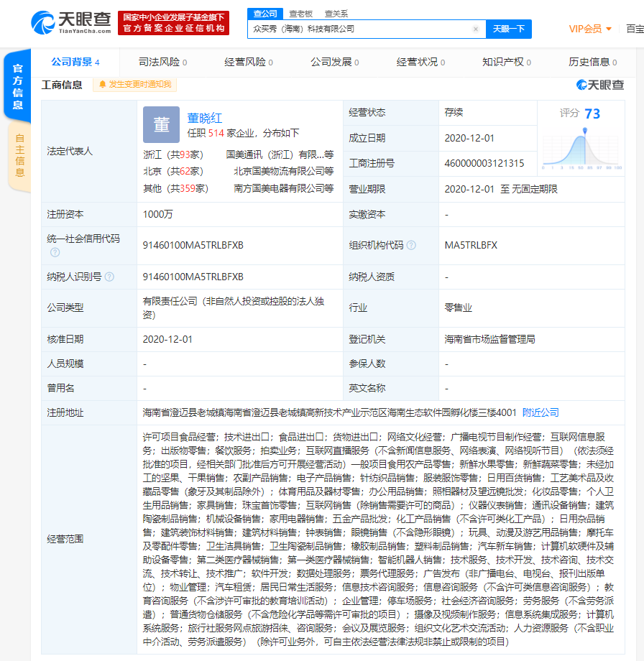Screen dimensions: 644x661
Task: Click the 董 avatar tile of legal representative
Action: [x=161, y=124]
